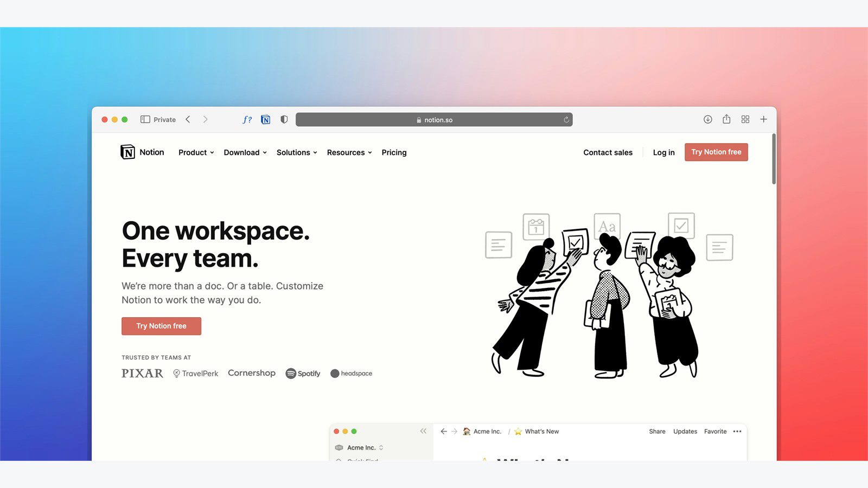Click Contact sales link
Screen dimensions: 868x488
608,152
